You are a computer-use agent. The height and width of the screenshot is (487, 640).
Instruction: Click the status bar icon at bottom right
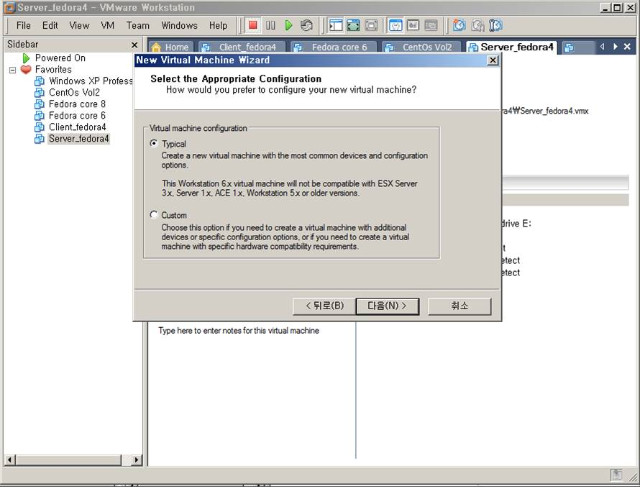click(616, 474)
